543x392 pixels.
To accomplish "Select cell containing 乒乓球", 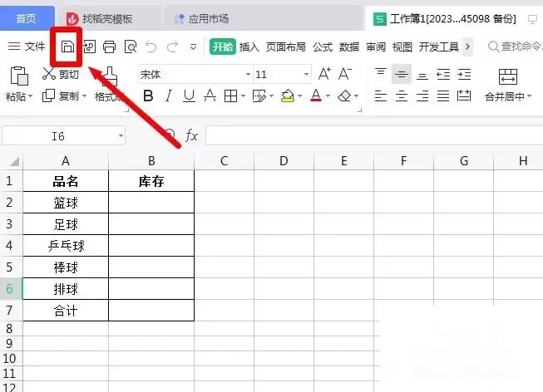I will tap(66, 246).
